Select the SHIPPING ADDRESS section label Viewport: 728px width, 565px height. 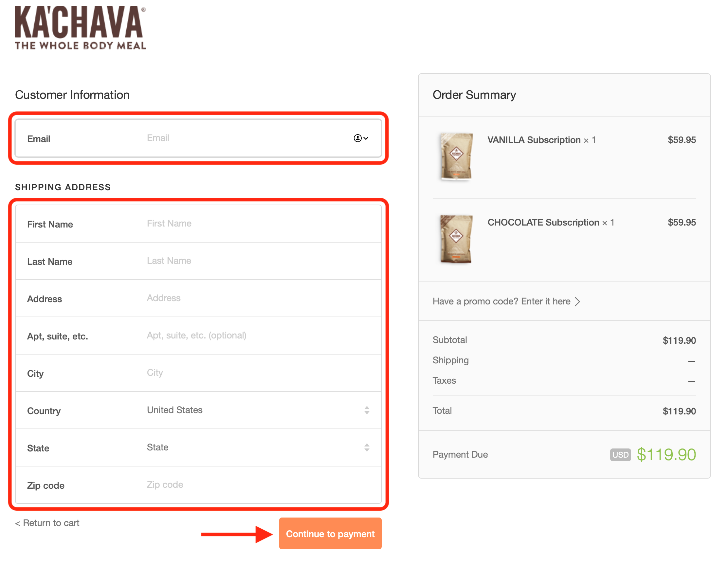pos(63,187)
